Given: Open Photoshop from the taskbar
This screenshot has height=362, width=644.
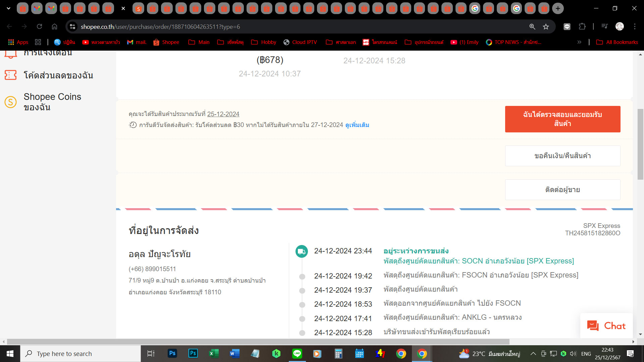Looking at the screenshot, I should pyautogui.click(x=172, y=353).
